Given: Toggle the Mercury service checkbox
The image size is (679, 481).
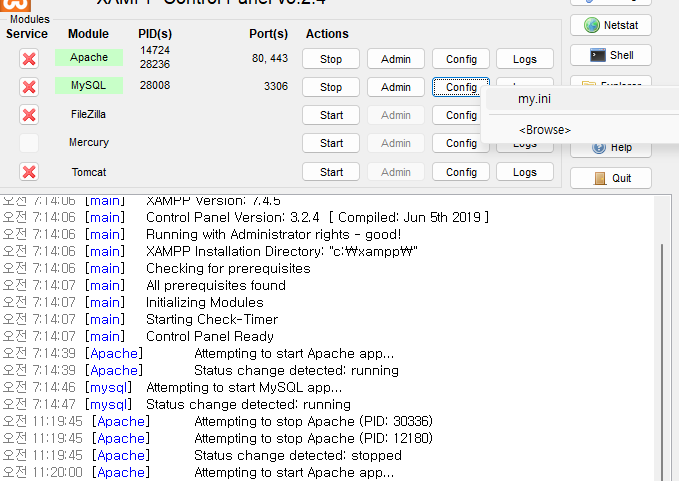Looking at the screenshot, I should click(29, 143).
